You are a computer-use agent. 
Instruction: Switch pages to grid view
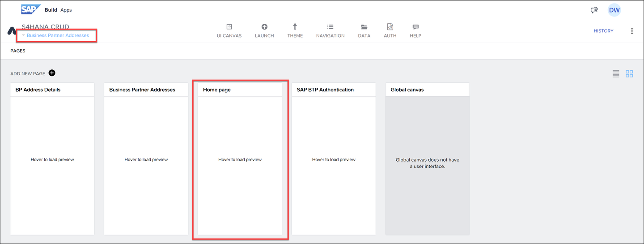click(x=629, y=74)
